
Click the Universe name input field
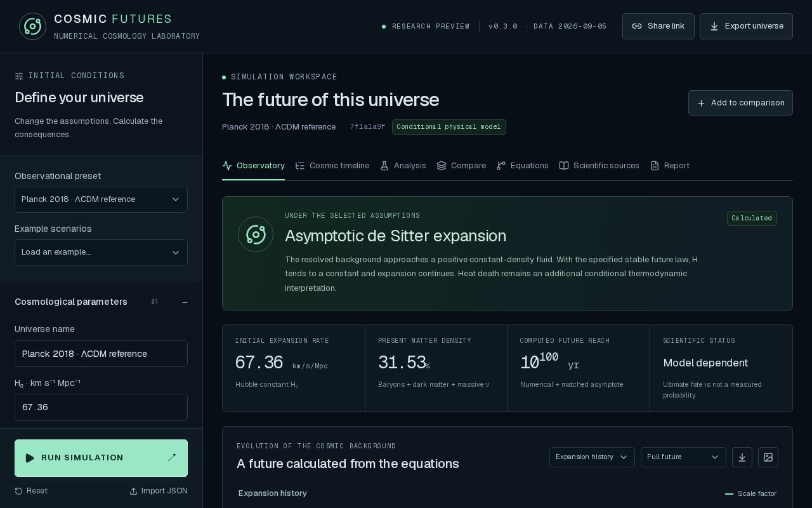(101, 354)
